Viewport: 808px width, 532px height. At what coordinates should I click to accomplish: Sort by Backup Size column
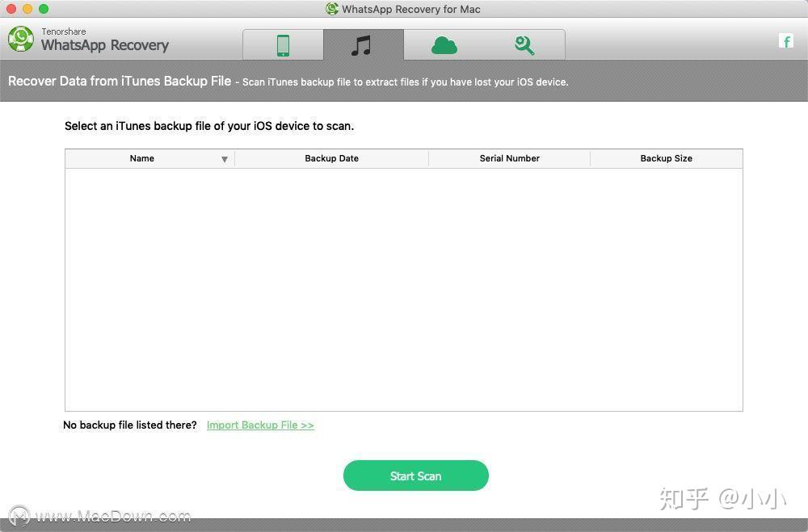tap(666, 158)
